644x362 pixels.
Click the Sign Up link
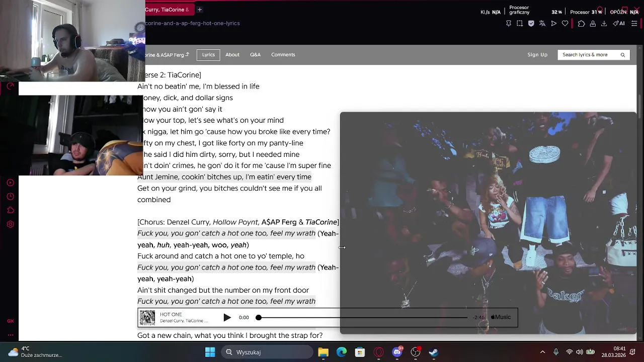coord(537,55)
